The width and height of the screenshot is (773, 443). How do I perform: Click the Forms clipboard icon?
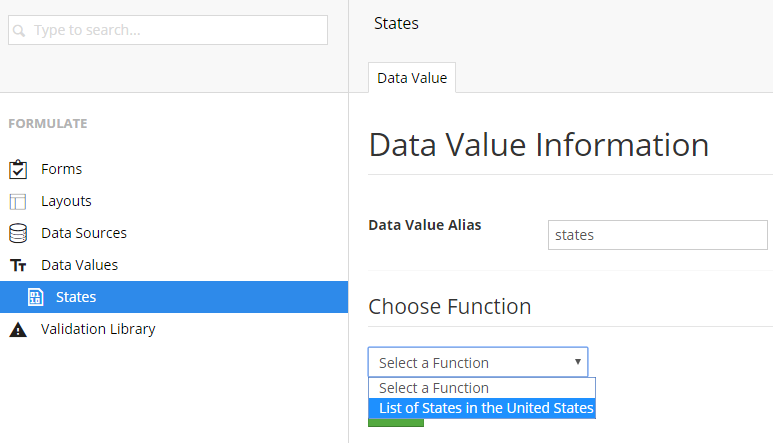click(18, 169)
